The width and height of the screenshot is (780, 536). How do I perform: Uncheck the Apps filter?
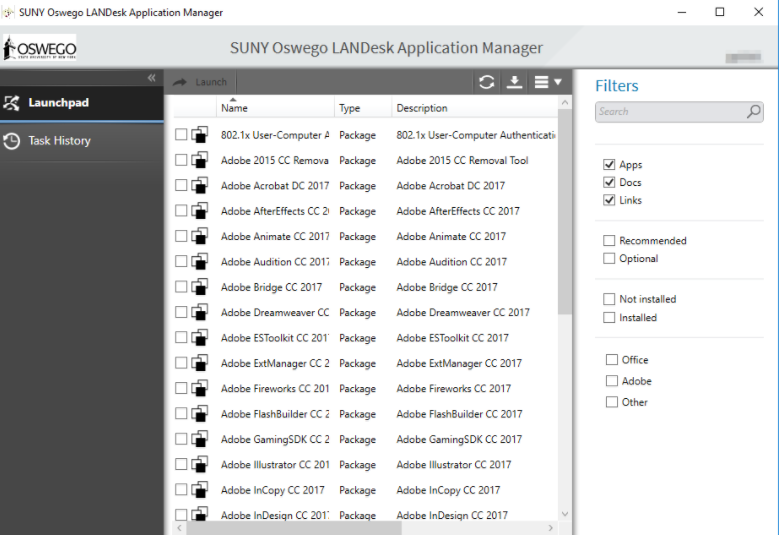(x=609, y=164)
